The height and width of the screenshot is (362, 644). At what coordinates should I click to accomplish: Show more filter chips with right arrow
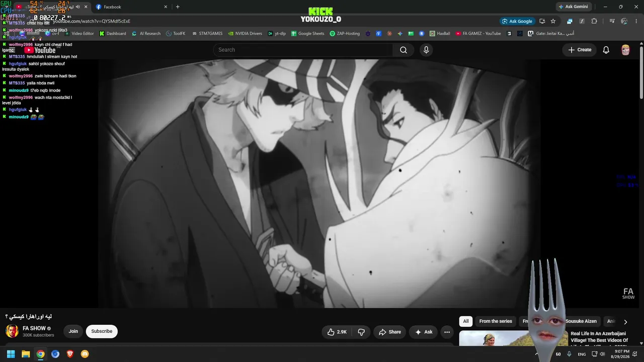coord(625,322)
